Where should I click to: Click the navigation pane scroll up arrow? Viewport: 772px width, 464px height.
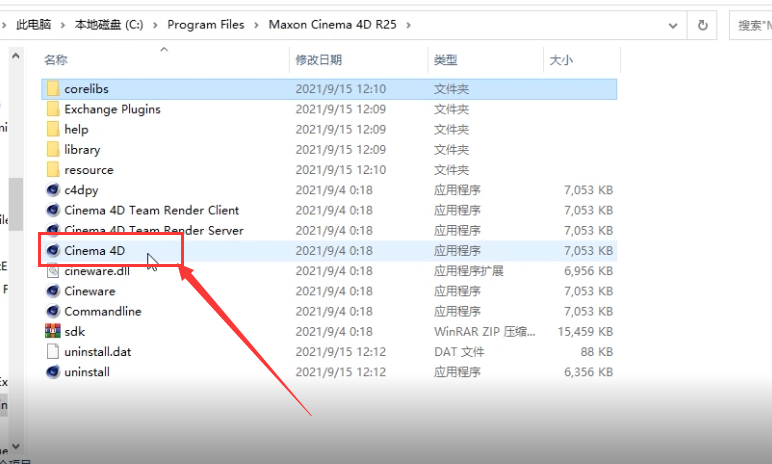pyautogui.click(x=16, y=56)
